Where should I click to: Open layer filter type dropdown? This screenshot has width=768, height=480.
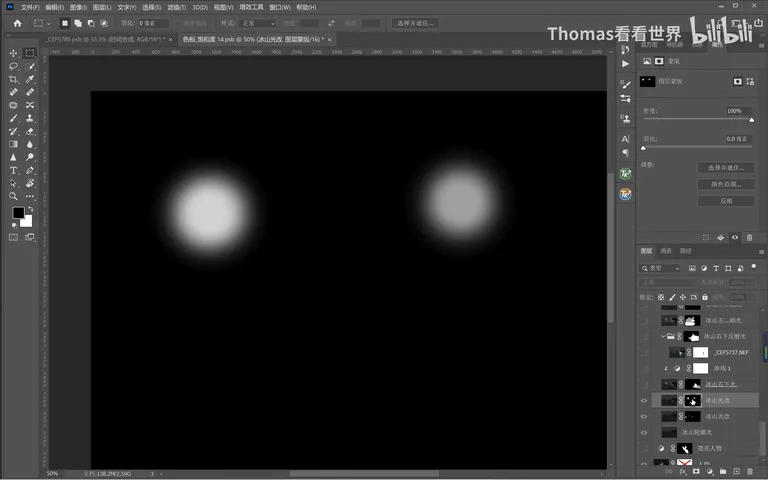click(x=660, y=268)
